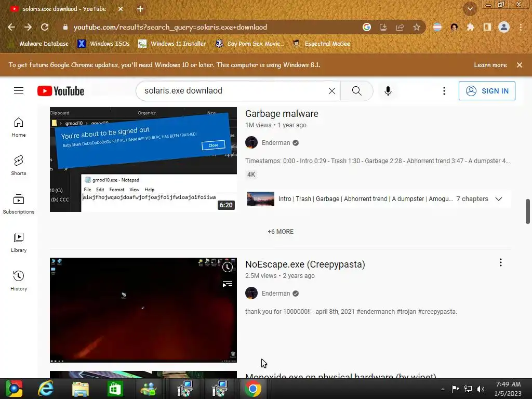Bookmark this page with the star icon

click(416, 27)
